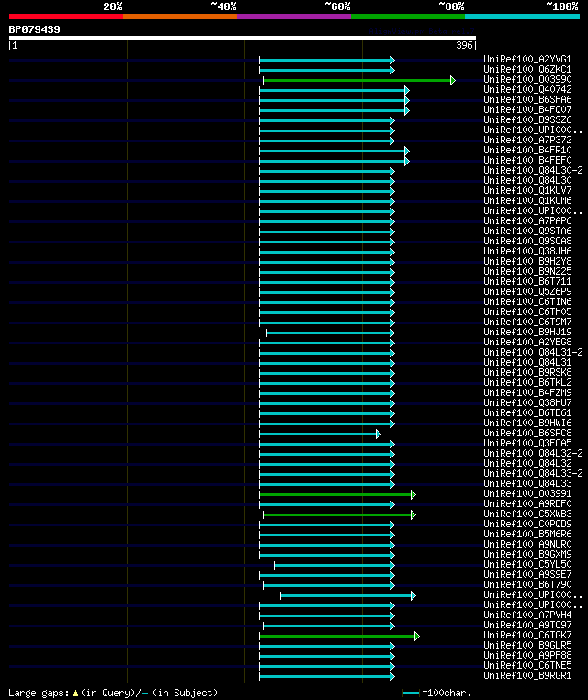Select hit label UniRef100_Q9SCA8
The height and width of the screenshot is (700, 588).
pyautogui.click(x=527, y=241)
